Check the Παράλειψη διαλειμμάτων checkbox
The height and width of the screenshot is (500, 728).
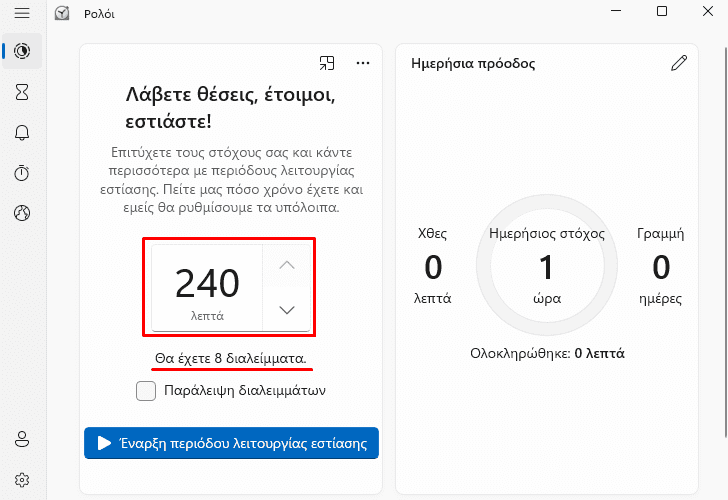pyautogui.click(x=146, y=390)
